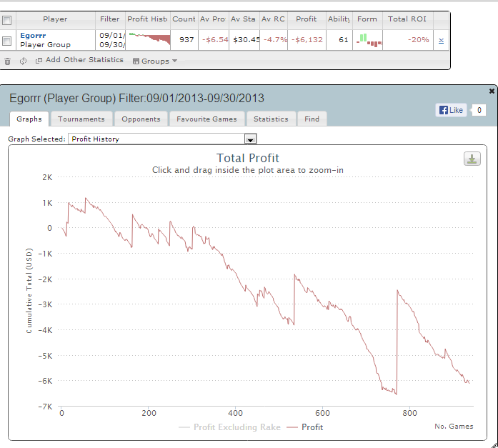Click the $30.45 average stake cell

244,40
